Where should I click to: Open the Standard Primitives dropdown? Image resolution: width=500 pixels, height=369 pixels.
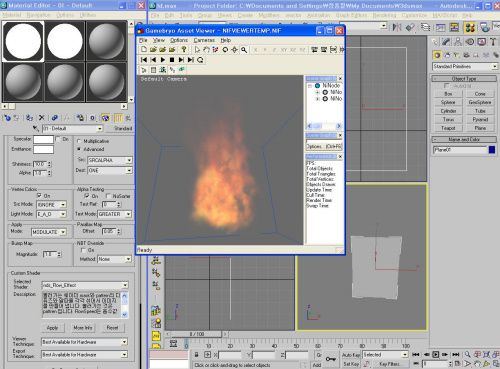coord(465,66)
